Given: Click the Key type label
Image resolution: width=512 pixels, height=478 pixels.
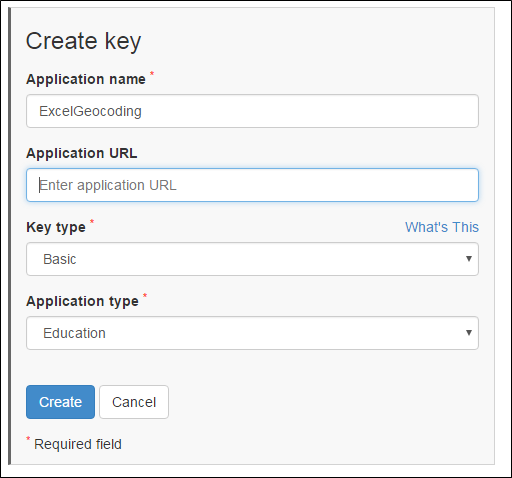Looking at the screenshot, I should 56,228.
